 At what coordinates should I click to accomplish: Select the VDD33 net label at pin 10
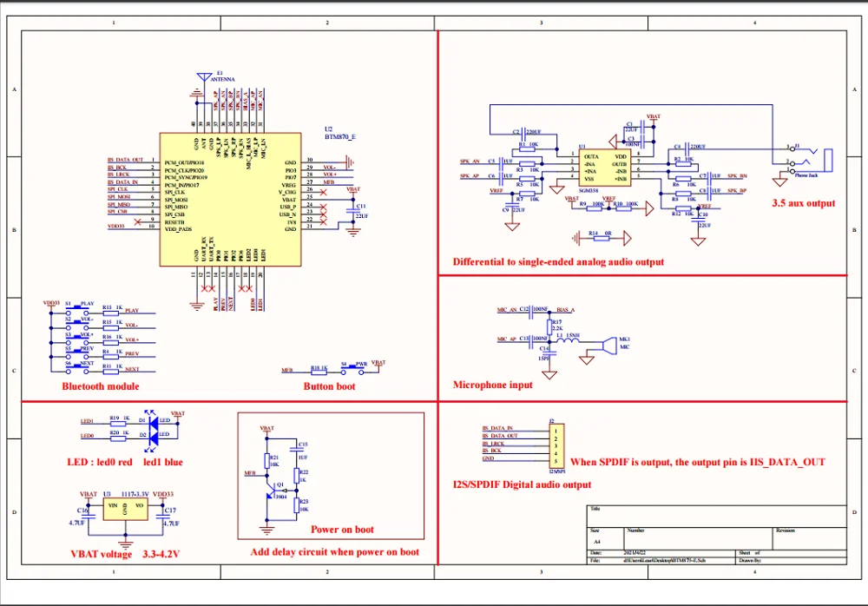(x=115, y=226)
